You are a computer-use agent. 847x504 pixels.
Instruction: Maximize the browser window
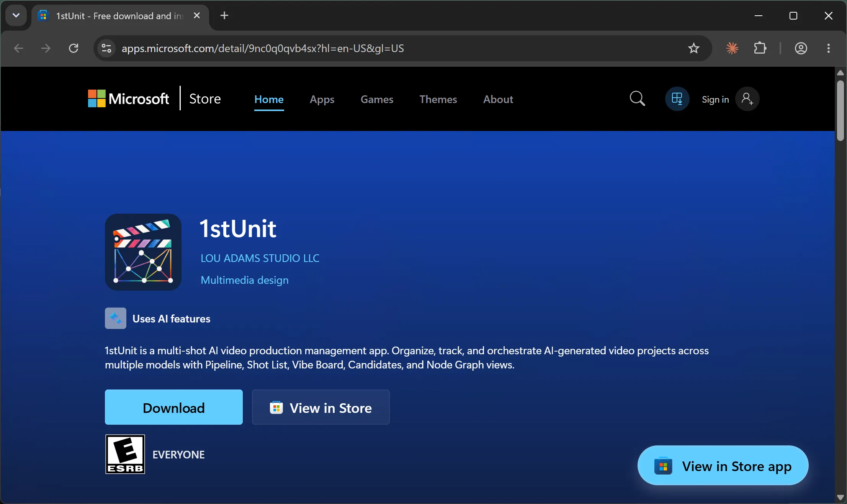point(793,16)
